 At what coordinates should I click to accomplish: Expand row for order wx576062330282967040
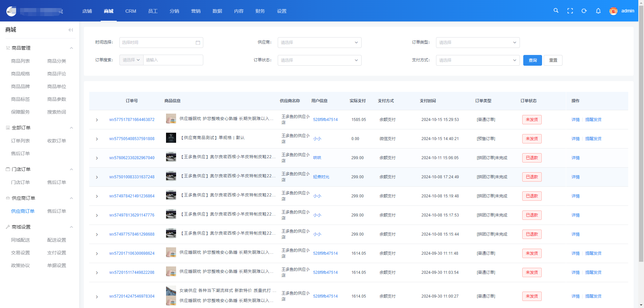click(97, 158)
